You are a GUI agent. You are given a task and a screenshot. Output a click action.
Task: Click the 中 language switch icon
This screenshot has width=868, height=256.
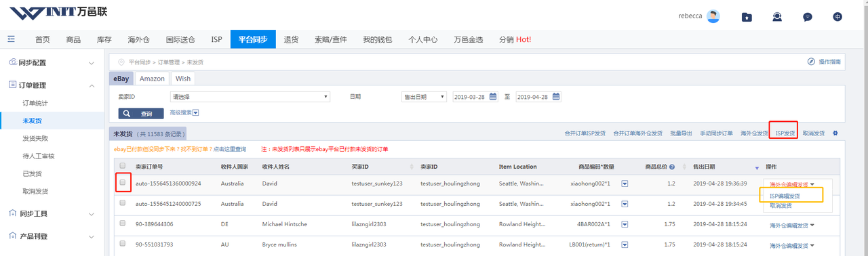click(838, 17)
